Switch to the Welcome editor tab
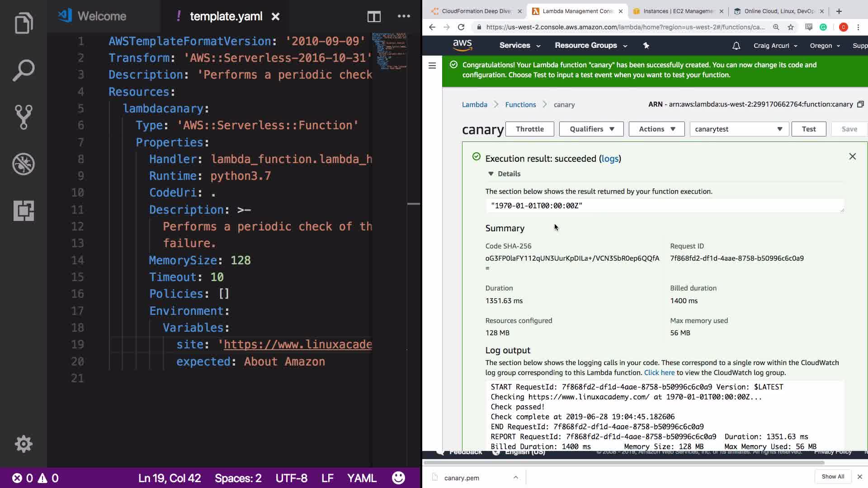 (x=101, y=17)
